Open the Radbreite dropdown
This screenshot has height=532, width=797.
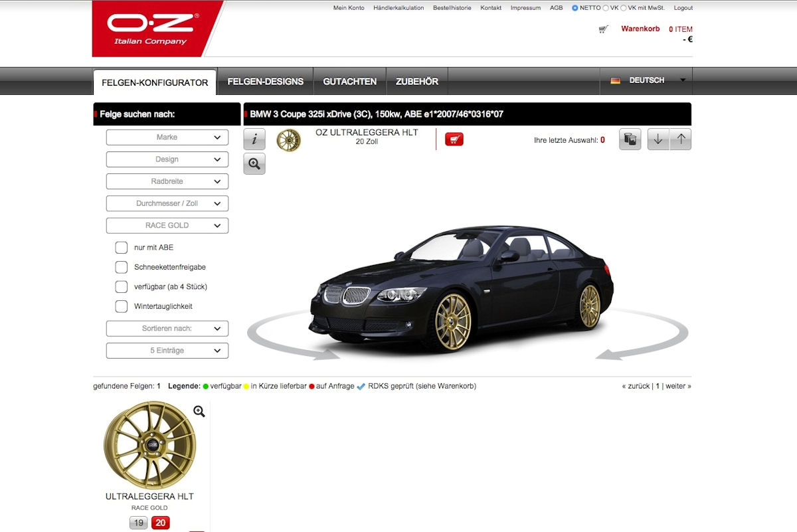(167, 181)
